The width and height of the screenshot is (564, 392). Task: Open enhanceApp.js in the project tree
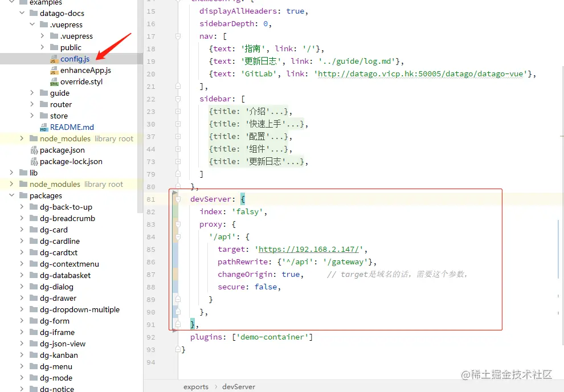(85, 71)
